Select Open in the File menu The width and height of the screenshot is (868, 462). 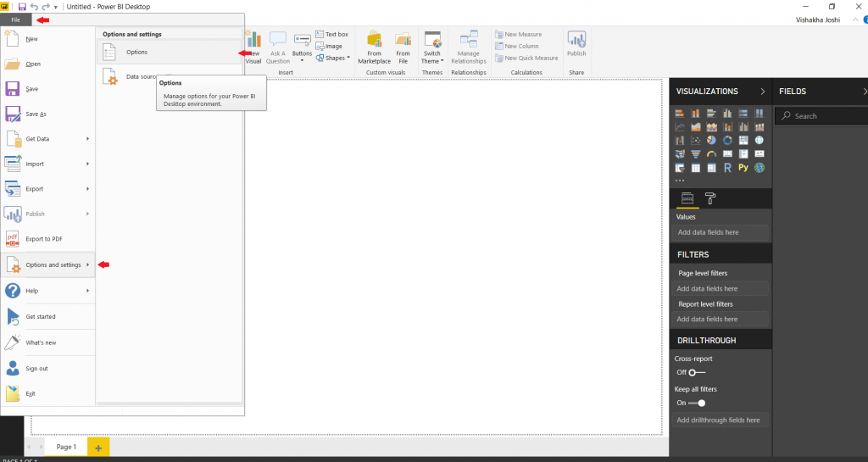pos(48,64)
